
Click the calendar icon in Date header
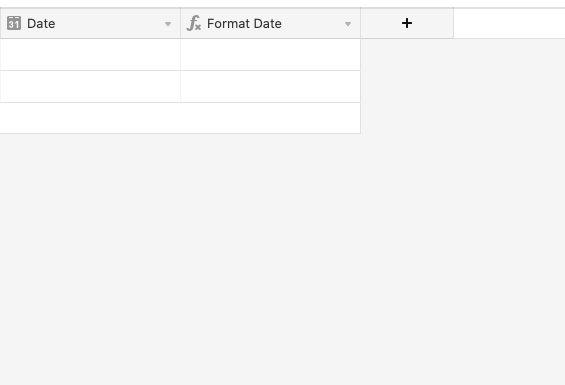point(14,23)
